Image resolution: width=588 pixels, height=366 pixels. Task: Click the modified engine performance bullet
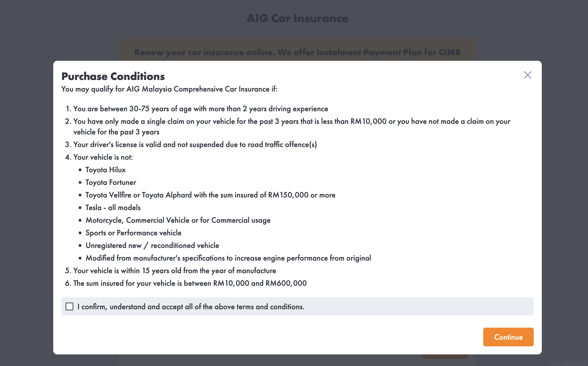(228, 258)
